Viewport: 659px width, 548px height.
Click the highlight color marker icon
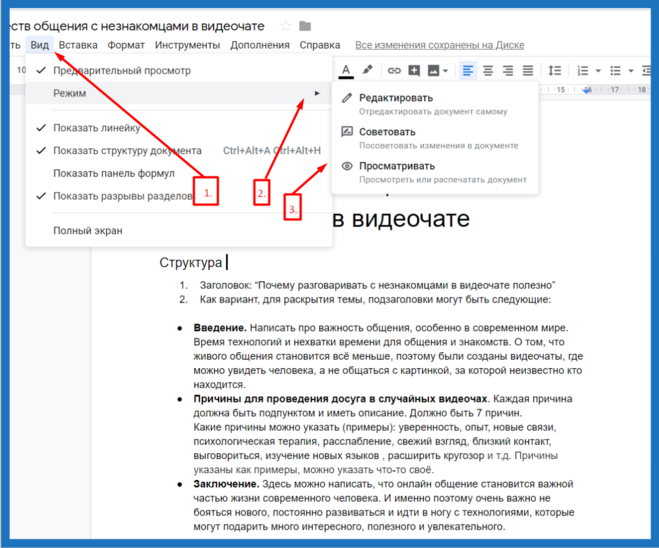[367, 70]
